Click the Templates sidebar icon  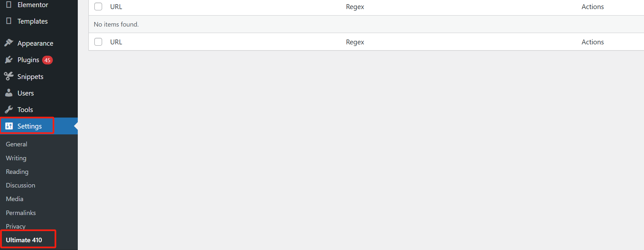pos(9,21)
